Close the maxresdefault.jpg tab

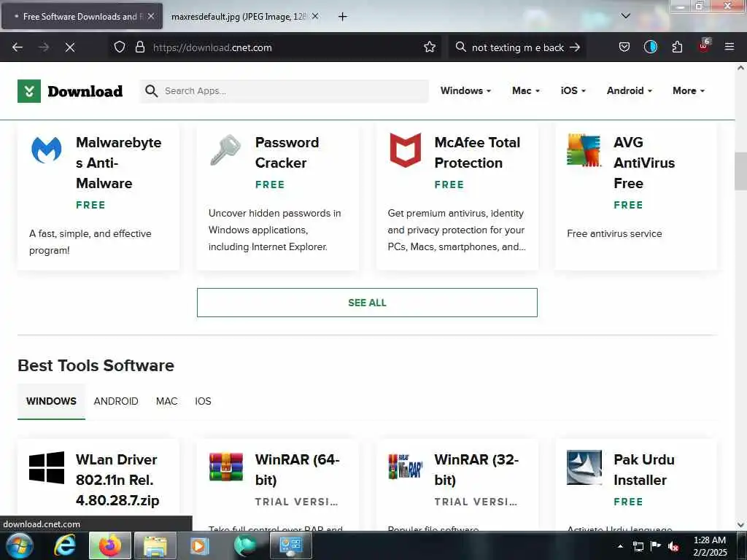[315, 16]
